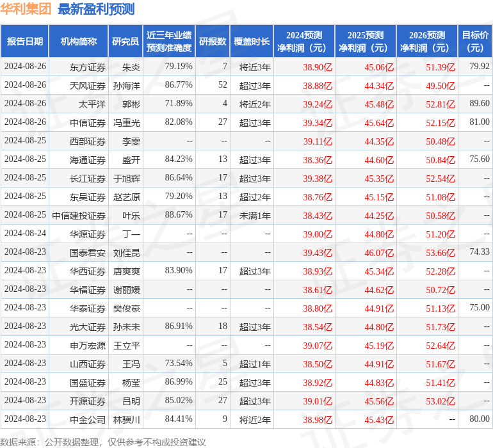Click the 开源证券 institution name
Screen dimensions: 493x448
[88, 401]
